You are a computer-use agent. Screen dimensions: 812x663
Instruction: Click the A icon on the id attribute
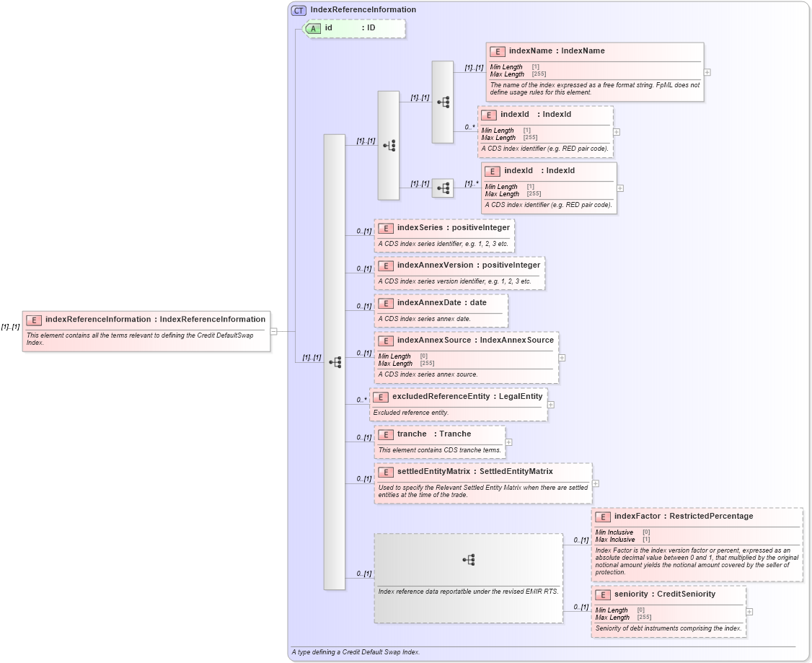tap(312, 29)
